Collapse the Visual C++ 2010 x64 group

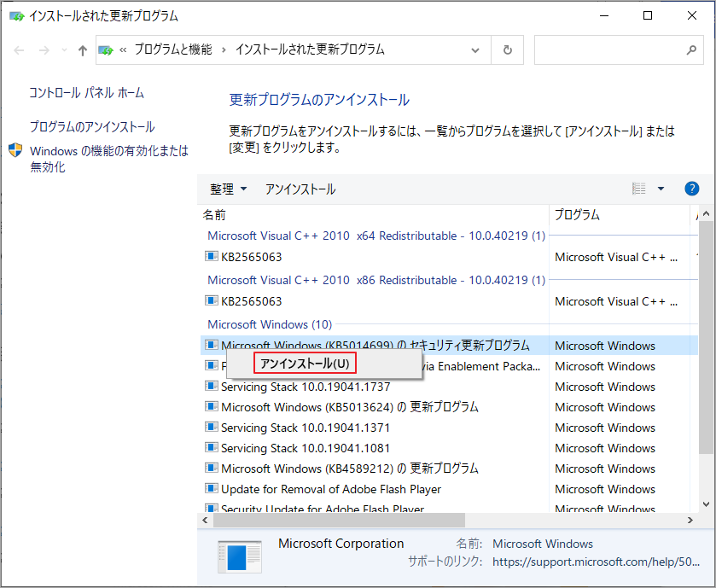tap(376, 236)
